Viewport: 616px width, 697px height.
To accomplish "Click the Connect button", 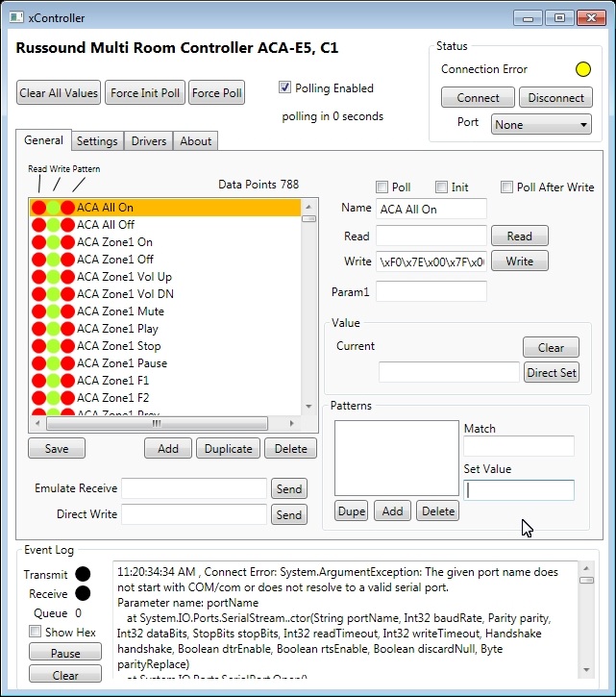I will pos(478,98).
